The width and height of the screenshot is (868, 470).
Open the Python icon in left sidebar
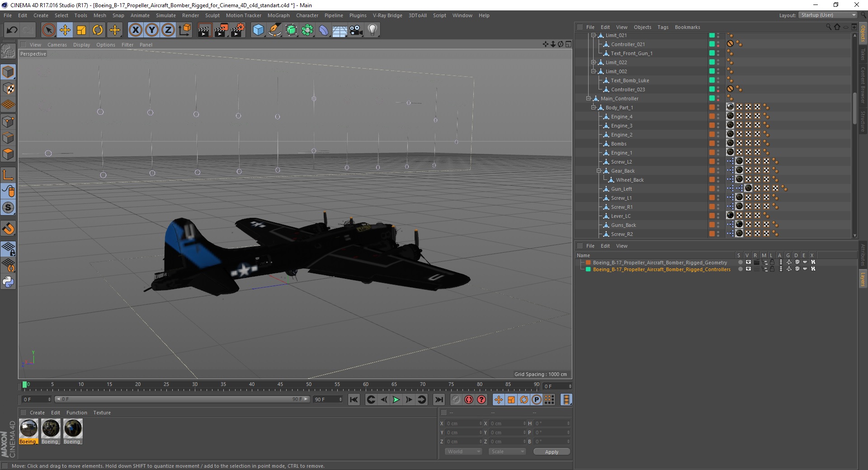(8, 282)
